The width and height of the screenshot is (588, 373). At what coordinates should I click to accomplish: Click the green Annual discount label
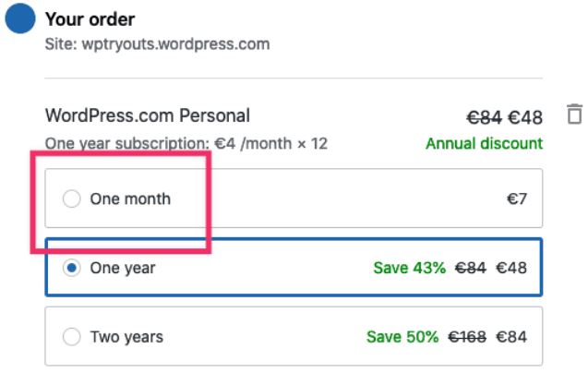(x=484, y=144)
